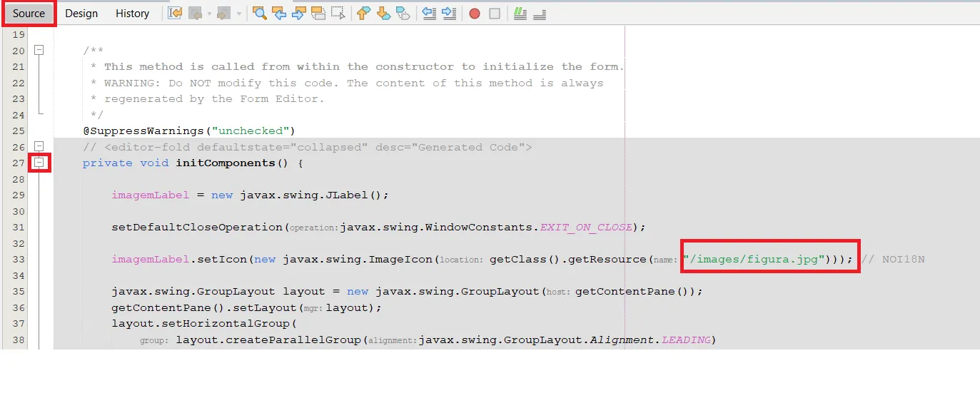Screen dimensions: 980x413
Task: Start macro recording with the red circle
Action: click(475, 13)
